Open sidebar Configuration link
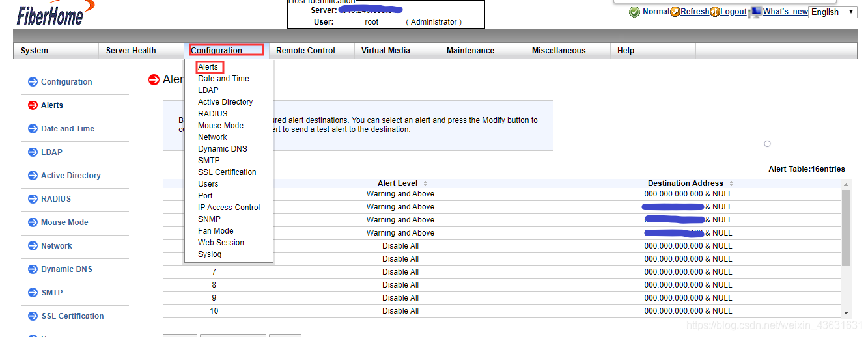The height and width of the screenshot is (337, 868). tap(66, 82)
